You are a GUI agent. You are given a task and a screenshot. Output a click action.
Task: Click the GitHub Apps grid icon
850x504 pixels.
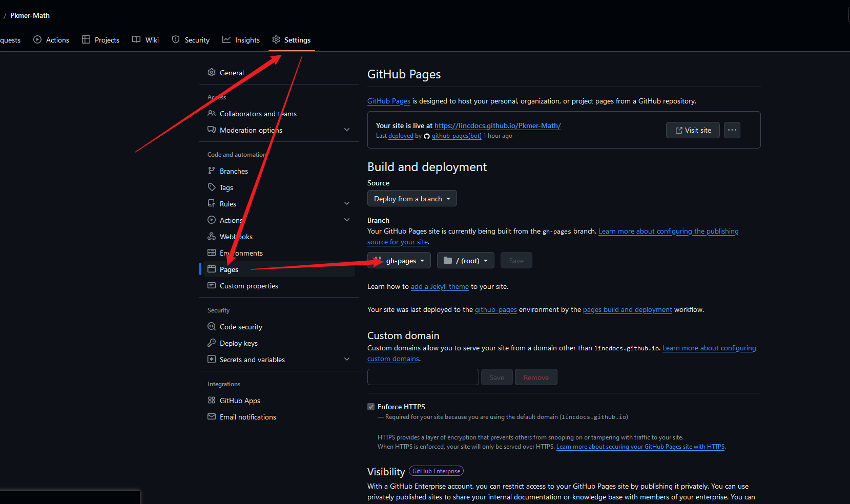[212, 400]
